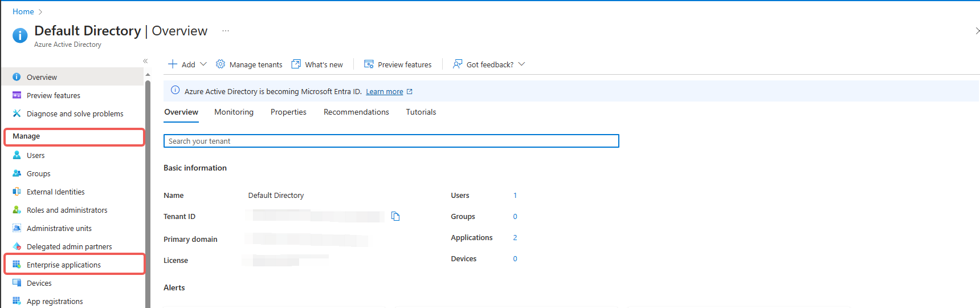The width and height of the screenshot is (980, 308).
Task: Open the Learn more link
Action: pyautogui.click(x=384, y=92)
